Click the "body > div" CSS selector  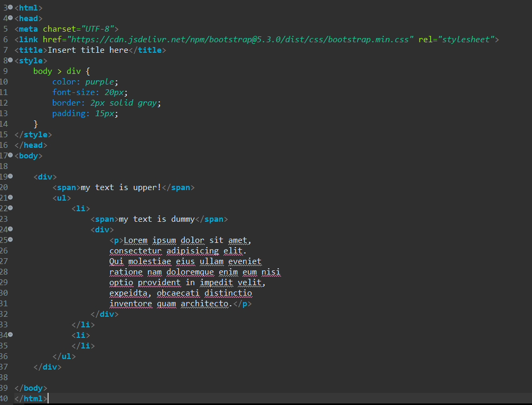[x=57, y=71]
